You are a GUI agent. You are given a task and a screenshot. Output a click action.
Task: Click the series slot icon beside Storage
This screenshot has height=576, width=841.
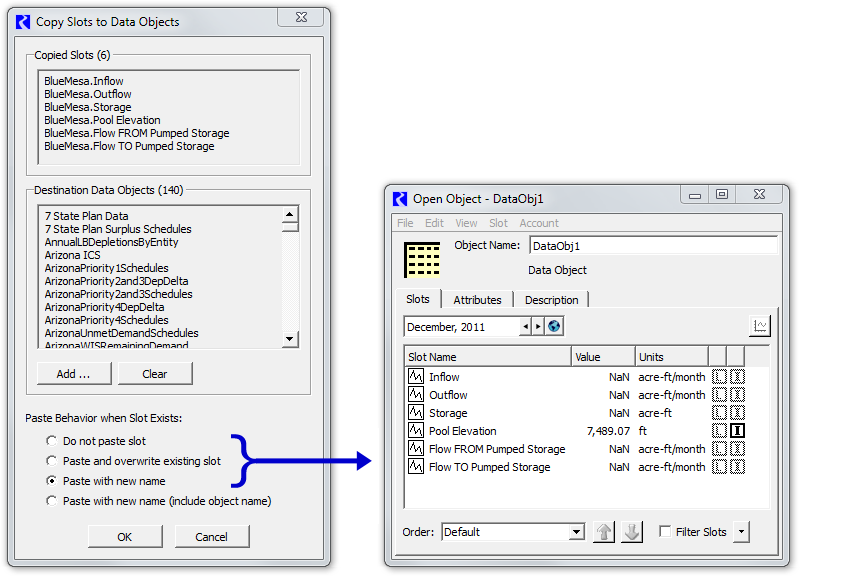coord(416,412)
